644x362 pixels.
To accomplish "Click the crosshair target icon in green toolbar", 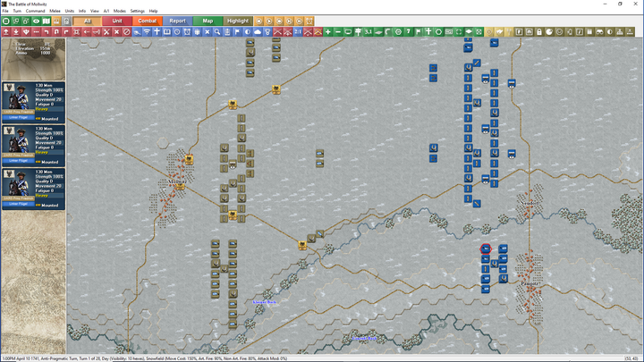I will (6, 21).
